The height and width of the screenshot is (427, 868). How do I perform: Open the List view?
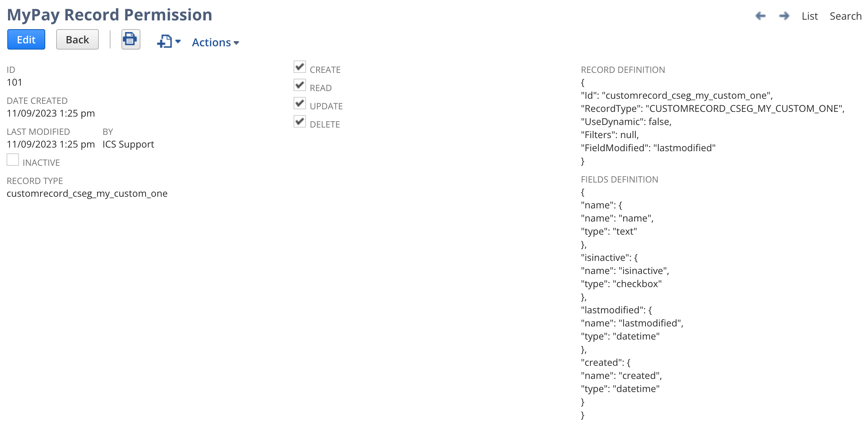[x=810, y=16]
